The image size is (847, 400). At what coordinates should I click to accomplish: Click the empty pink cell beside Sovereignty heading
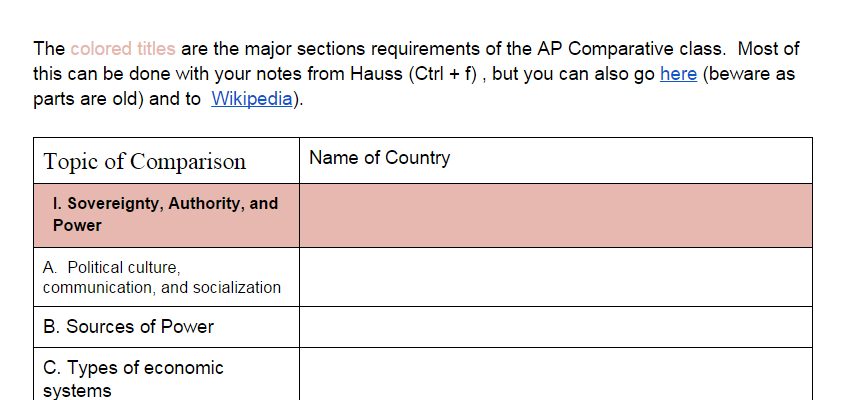coord(556,215)
